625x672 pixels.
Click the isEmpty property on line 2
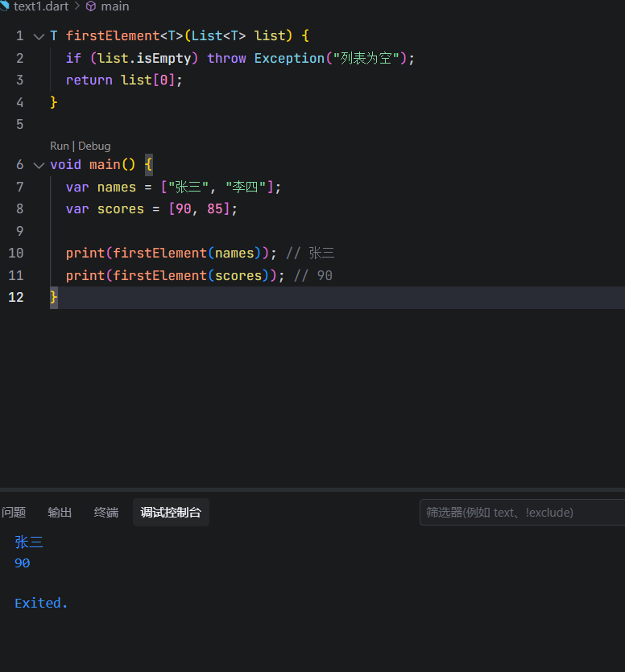click(x=163, y=58)
